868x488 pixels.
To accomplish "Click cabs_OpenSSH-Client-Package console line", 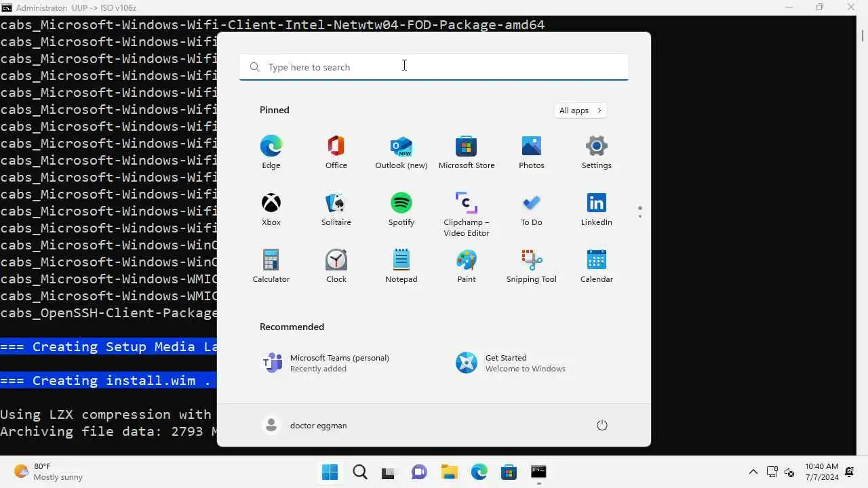I will point(108,312).
